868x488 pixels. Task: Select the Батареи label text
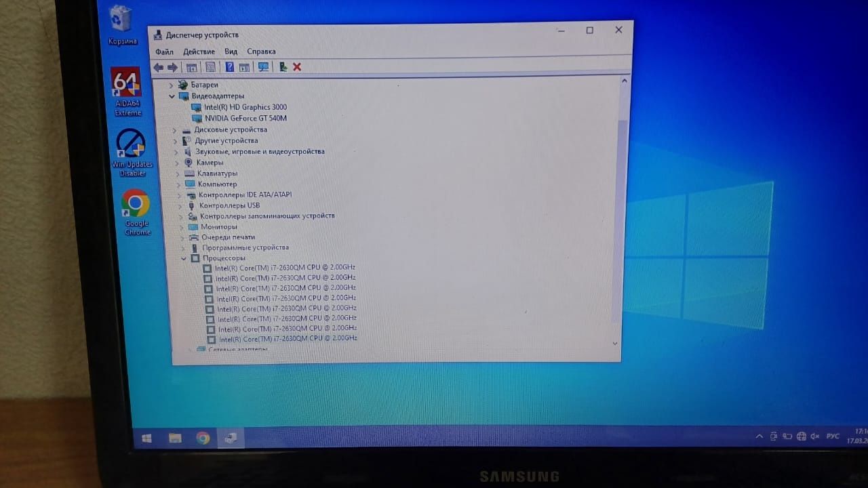click(204, 85)
